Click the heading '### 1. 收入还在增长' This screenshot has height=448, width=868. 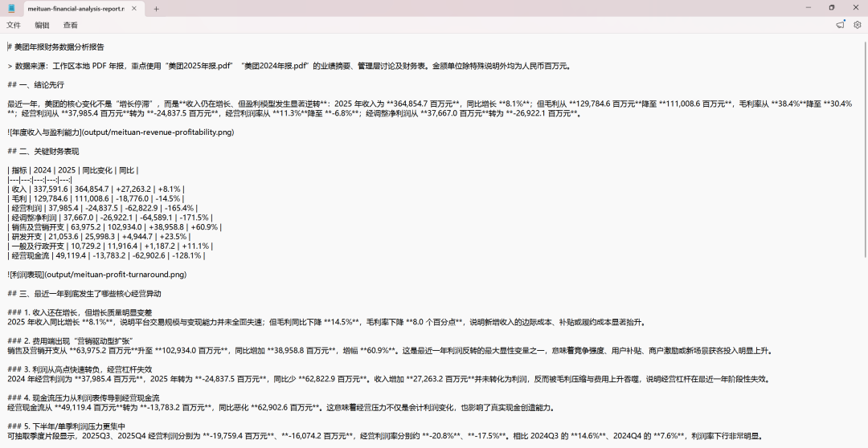(x=80, y=312)
